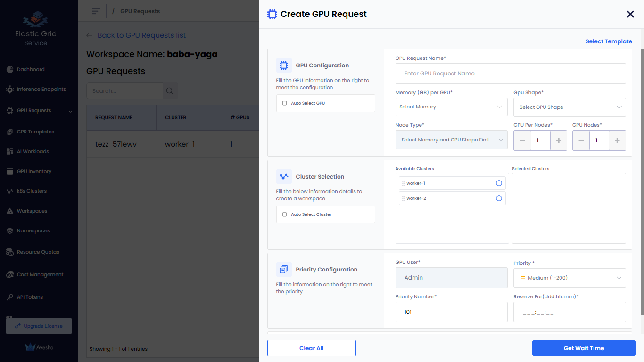644x362 pixels.
Task: Open the Memory (GB) per GPU dropdown
Action: pos(451,107)
